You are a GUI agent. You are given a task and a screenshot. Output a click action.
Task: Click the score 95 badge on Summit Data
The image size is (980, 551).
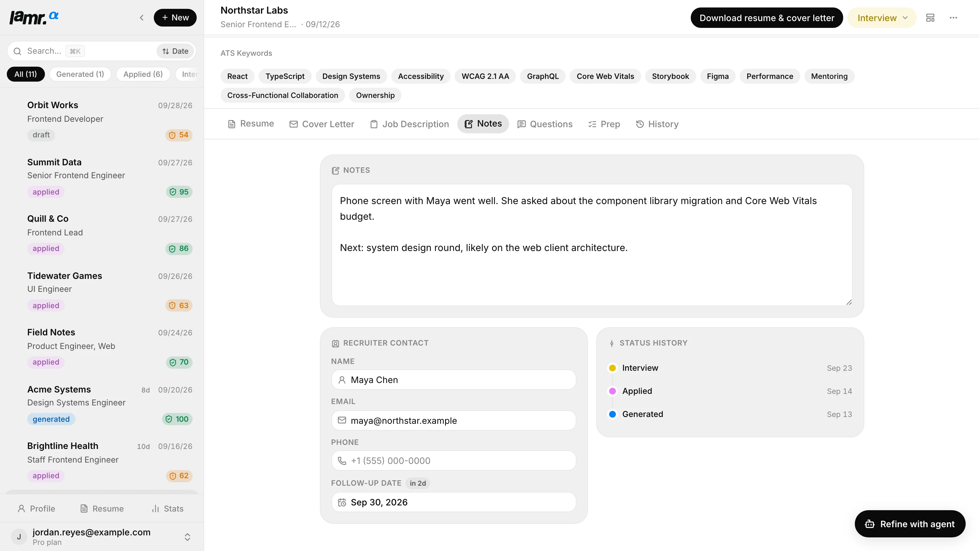[179, 192]
